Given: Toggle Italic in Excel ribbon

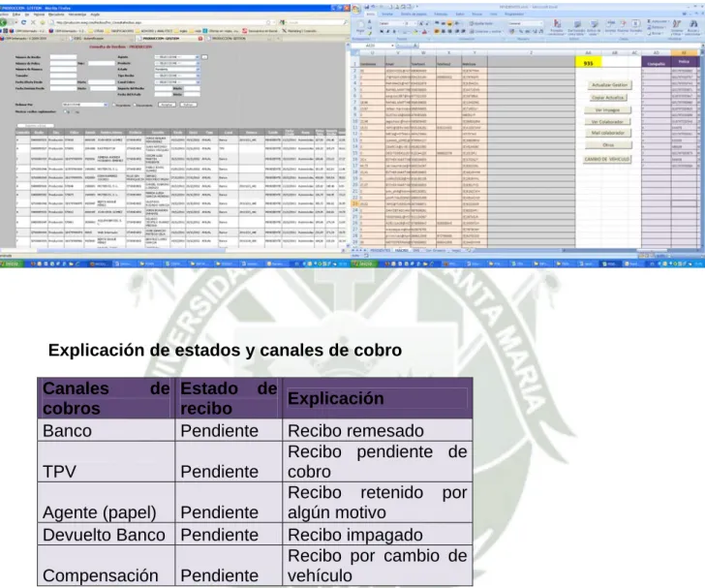Looking at the screenshot, I should 387,32.
